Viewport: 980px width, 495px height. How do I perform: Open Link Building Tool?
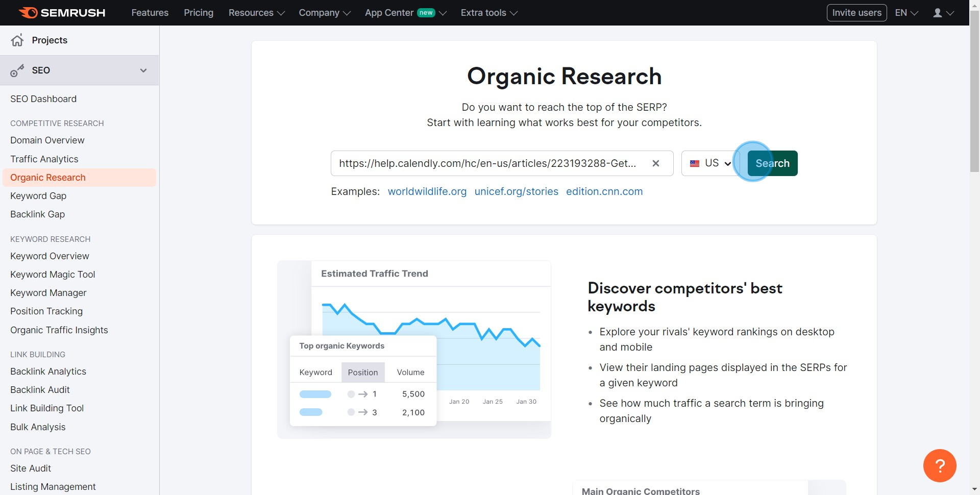tap(47, 408)
